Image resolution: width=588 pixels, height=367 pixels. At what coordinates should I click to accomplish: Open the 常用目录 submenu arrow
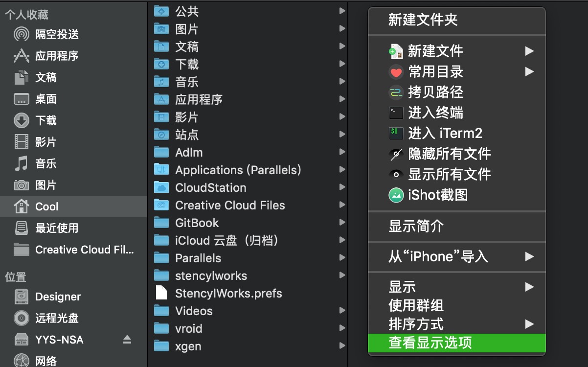[529, 72]
